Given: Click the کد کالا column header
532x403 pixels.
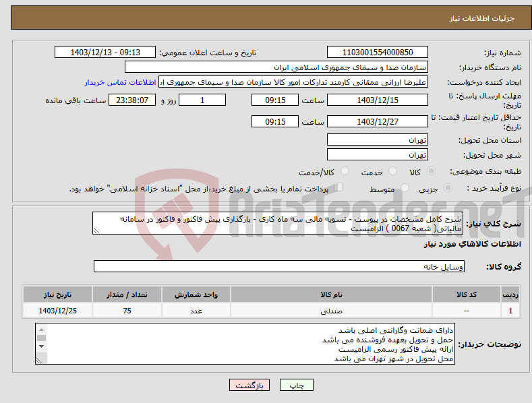Looking at the screenshot, I should pyautogui.click(x=467, y=294).
